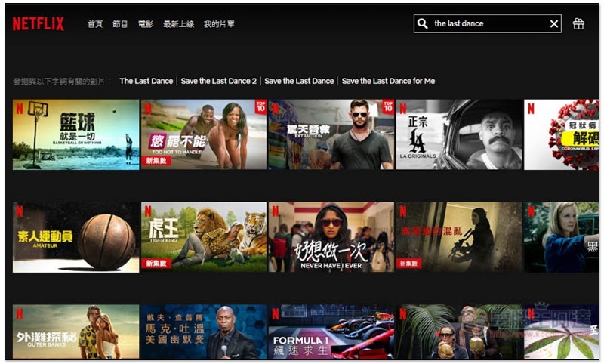This screenshot has width=604, height=364.
Task: Open the Formula 1 thumbnail
Action: click(x=331, y=332)
